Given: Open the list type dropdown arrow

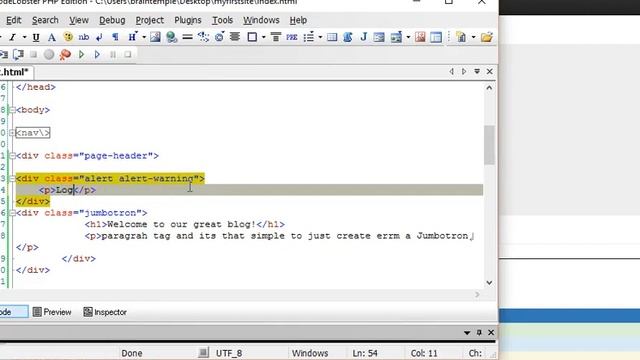Looking at the screenshot, I should click(x=320, y=38).
